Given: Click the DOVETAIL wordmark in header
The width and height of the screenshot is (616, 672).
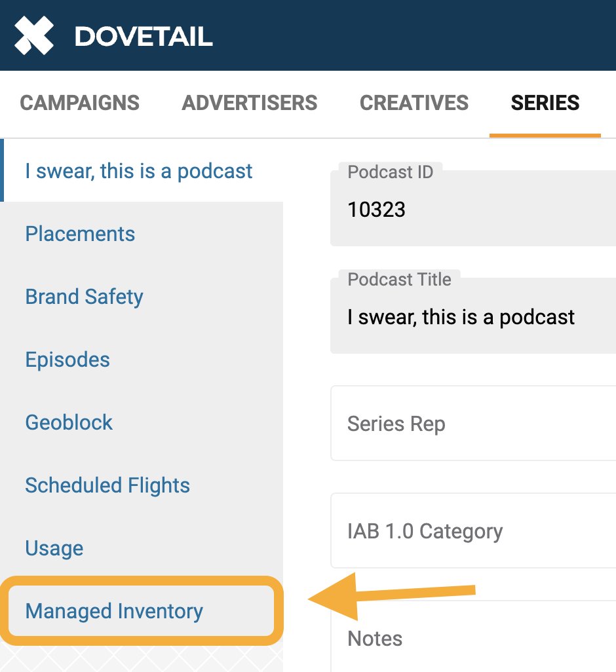Looking at the screenshot, I should coord(144,37).
